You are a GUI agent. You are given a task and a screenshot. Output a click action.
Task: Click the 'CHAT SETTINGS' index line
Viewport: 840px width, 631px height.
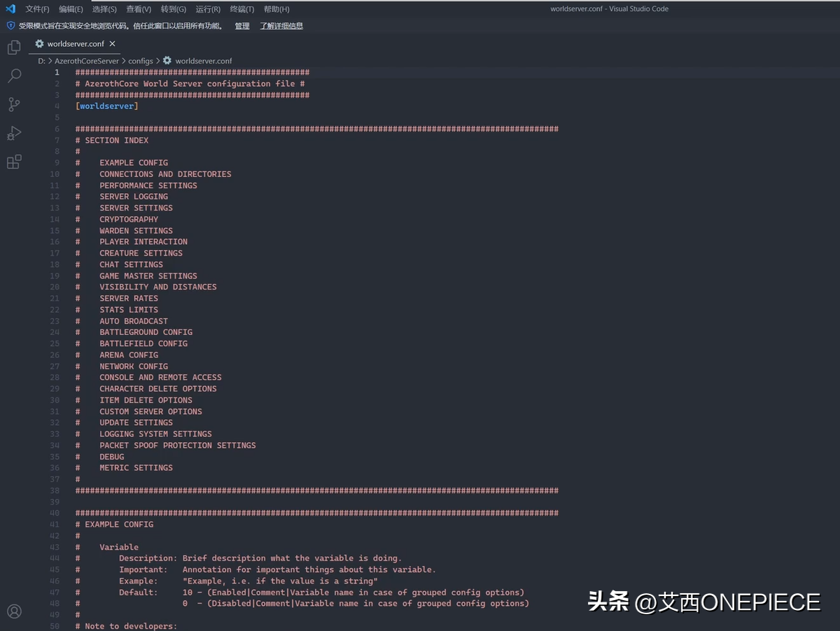[131, 264]
